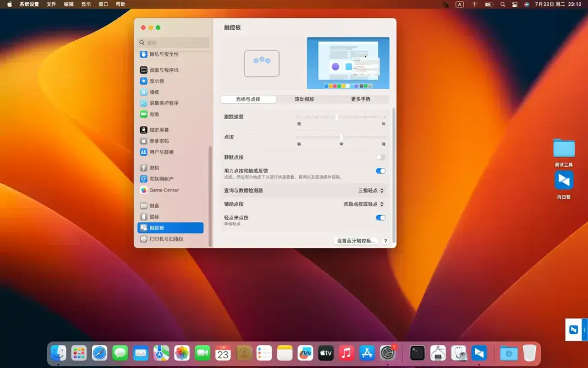Open Terminal from the Dock
588x368 pixels.
click(417, 353)
